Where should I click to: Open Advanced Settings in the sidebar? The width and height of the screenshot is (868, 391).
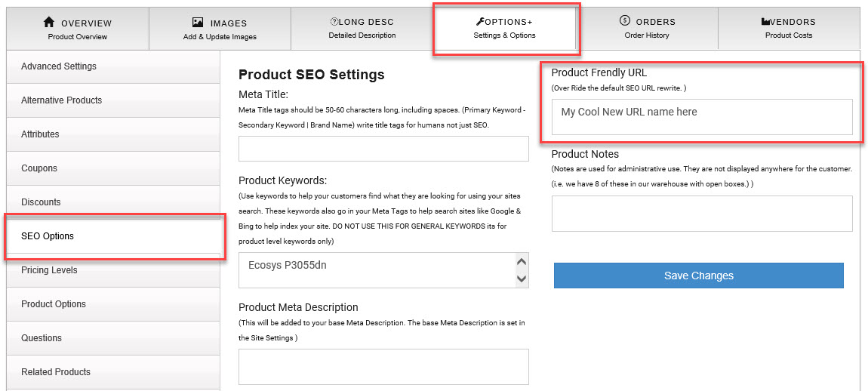pyautogui.click(x=59, y=66)
